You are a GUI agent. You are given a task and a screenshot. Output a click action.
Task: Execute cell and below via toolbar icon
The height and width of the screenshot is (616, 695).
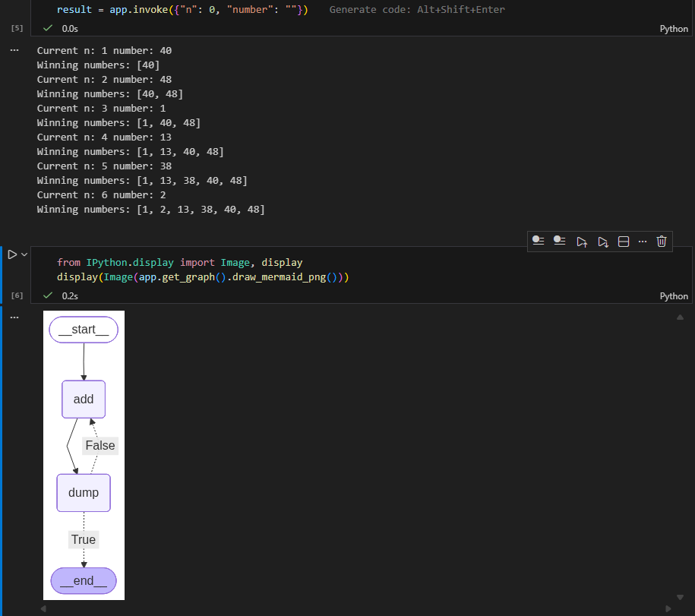click(602, 241)
